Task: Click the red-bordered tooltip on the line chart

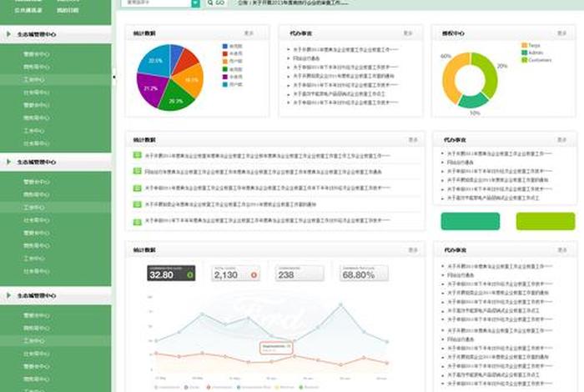Action: 276,347
